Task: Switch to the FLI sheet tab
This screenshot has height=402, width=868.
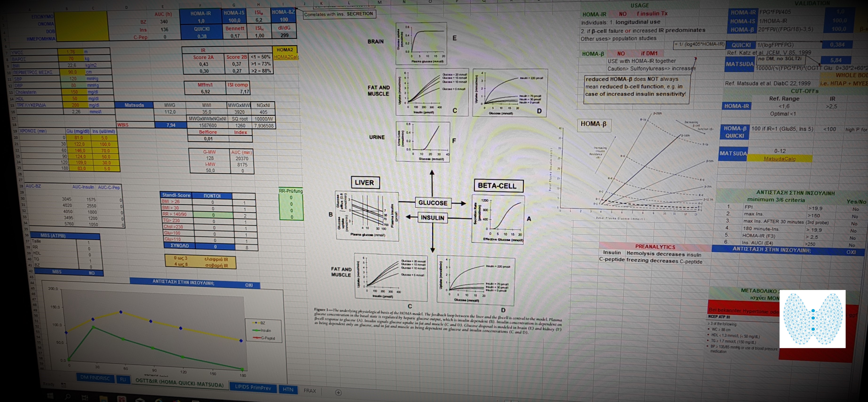Action: pos(123,379)
